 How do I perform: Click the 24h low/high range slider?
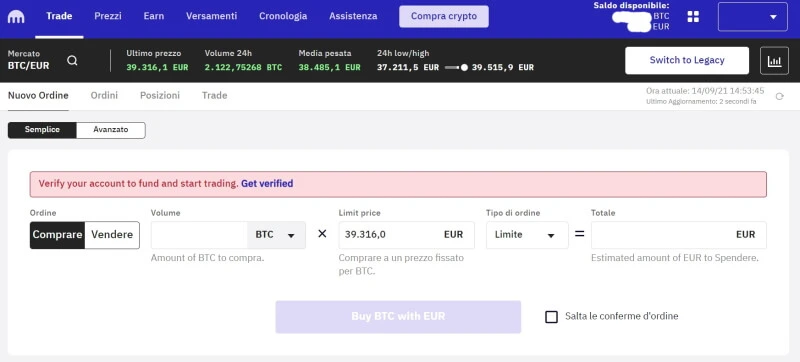(x=456, y=67)
